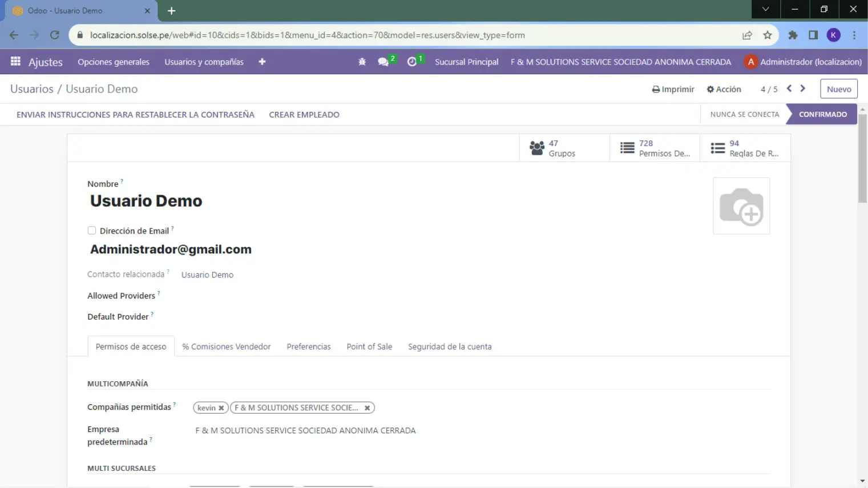Click the browser address bar URL
The image size is (868, 488).
(x=307, y=35)
